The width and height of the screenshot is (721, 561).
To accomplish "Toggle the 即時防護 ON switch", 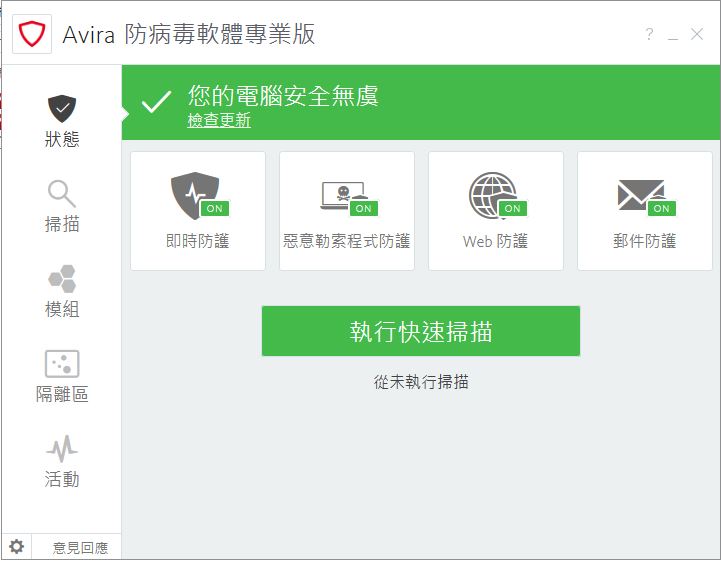I will click(x=213, y=209).
